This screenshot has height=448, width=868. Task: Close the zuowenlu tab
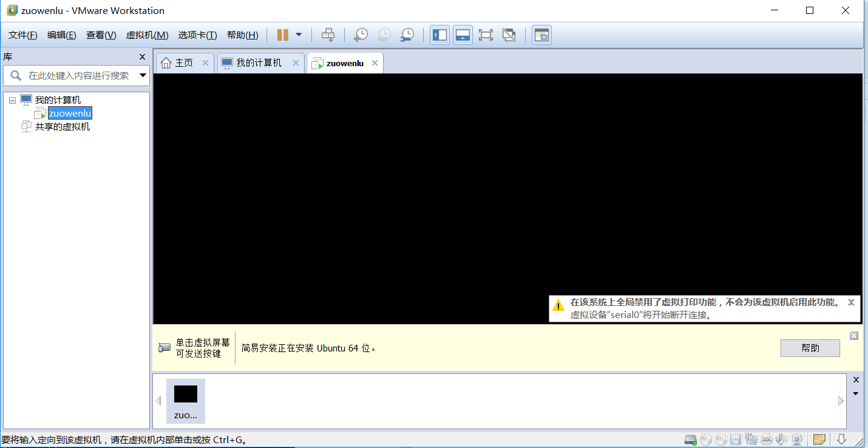(375, 63)
